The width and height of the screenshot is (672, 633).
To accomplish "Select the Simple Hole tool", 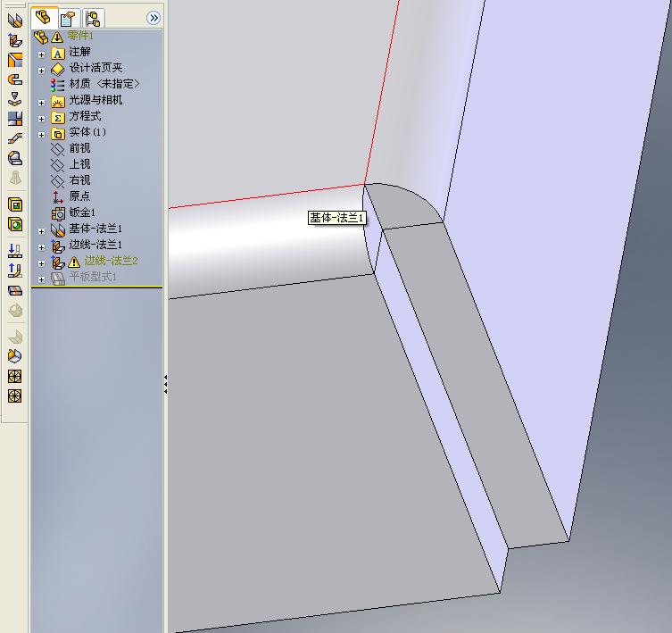I will (15, 224).
